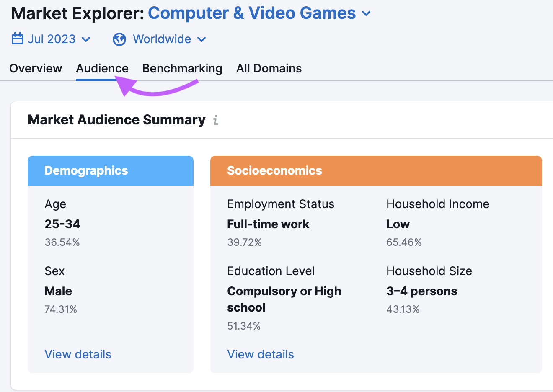View details of Socioeconomics data
Viewport: 553px width, 392px height.
[260, 354]
